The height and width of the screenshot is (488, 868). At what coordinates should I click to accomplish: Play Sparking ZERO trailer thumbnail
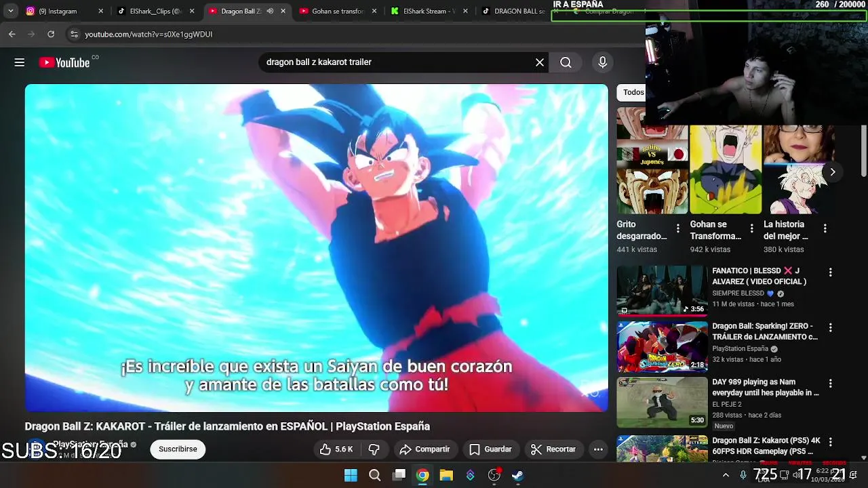click(662, 346)
